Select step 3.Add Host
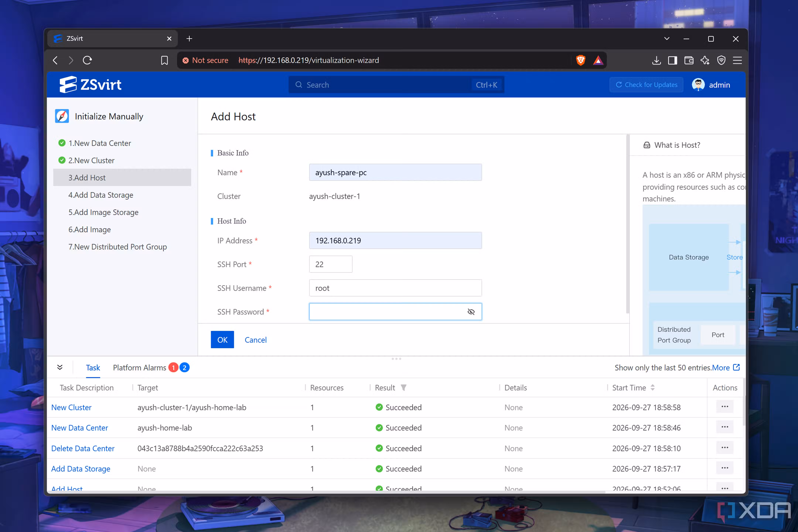Image resolution: width=798 pixels, height=532 pixels. [122, 178]
